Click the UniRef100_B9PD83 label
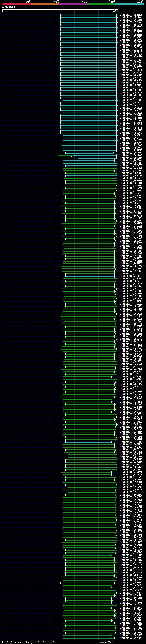Viewport: 146px width, 644px height. point(131,25)
